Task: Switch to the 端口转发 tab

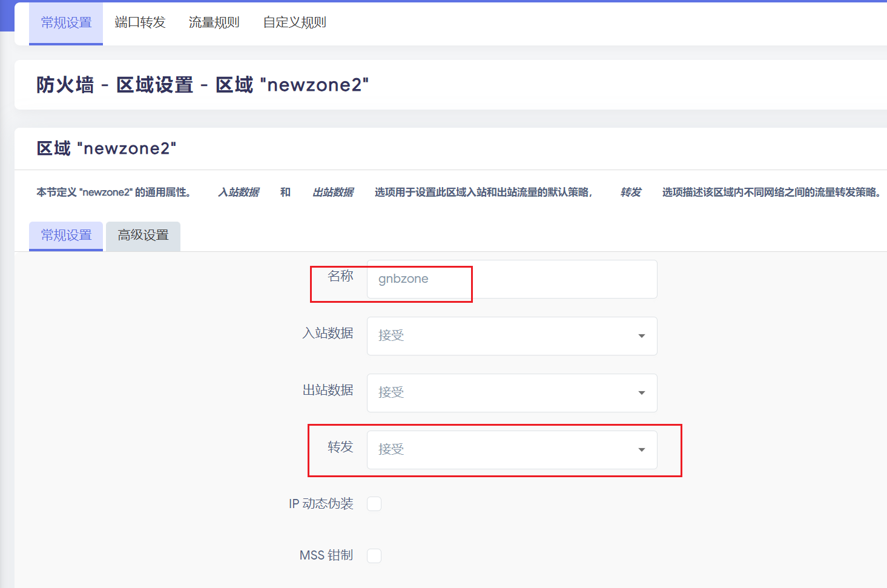Action: (140, 22)
